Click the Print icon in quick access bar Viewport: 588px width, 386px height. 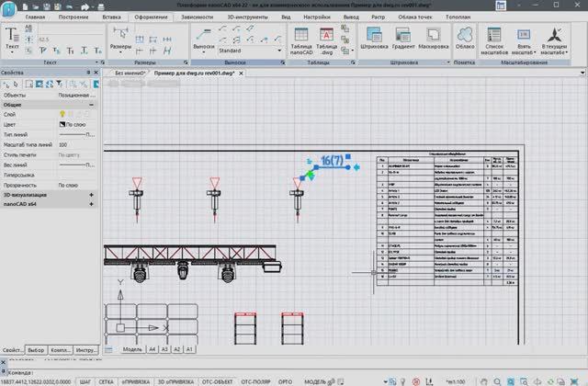101,6
